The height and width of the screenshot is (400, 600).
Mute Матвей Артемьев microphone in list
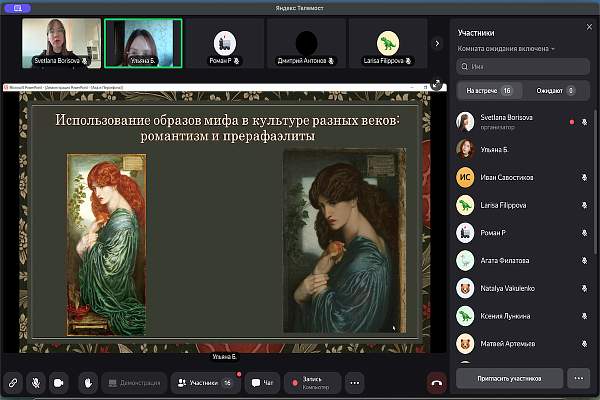tap(584, 344)
